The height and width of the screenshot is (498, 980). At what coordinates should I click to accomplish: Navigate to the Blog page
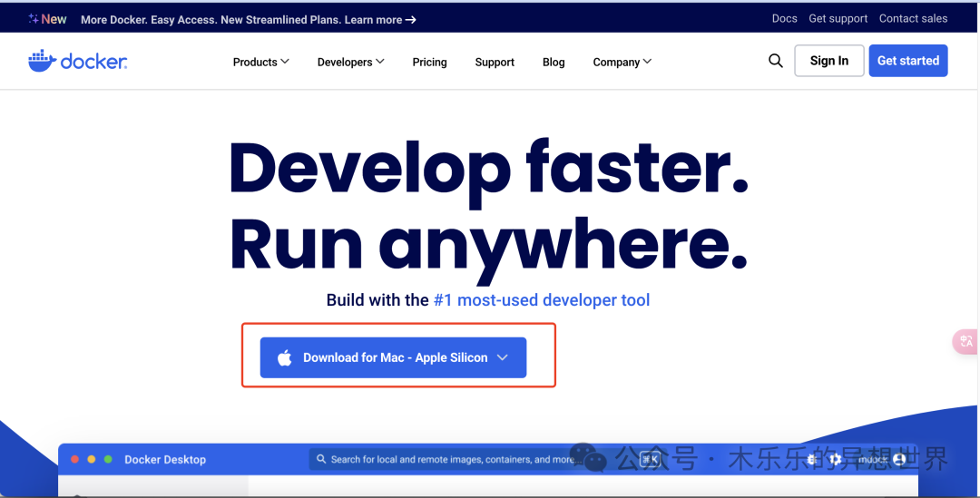coord(554,62)
